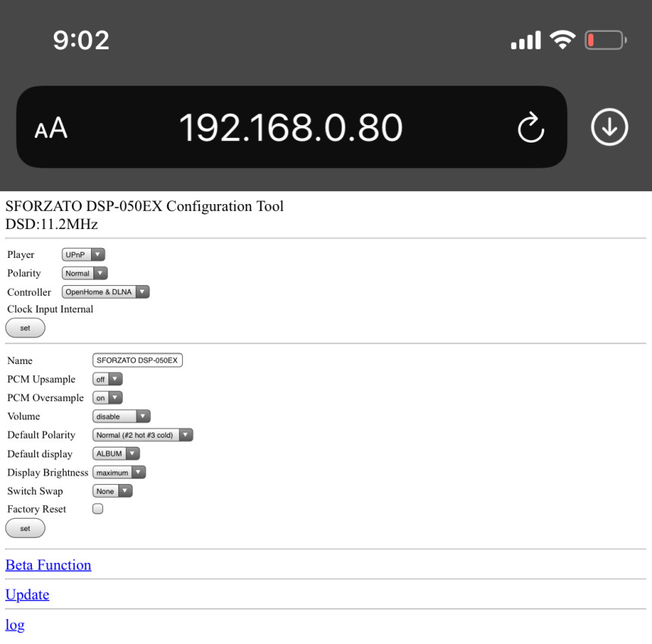Viewport: 652px width, 644px height.
Task: Open the log link
Action: coord(15,625)
